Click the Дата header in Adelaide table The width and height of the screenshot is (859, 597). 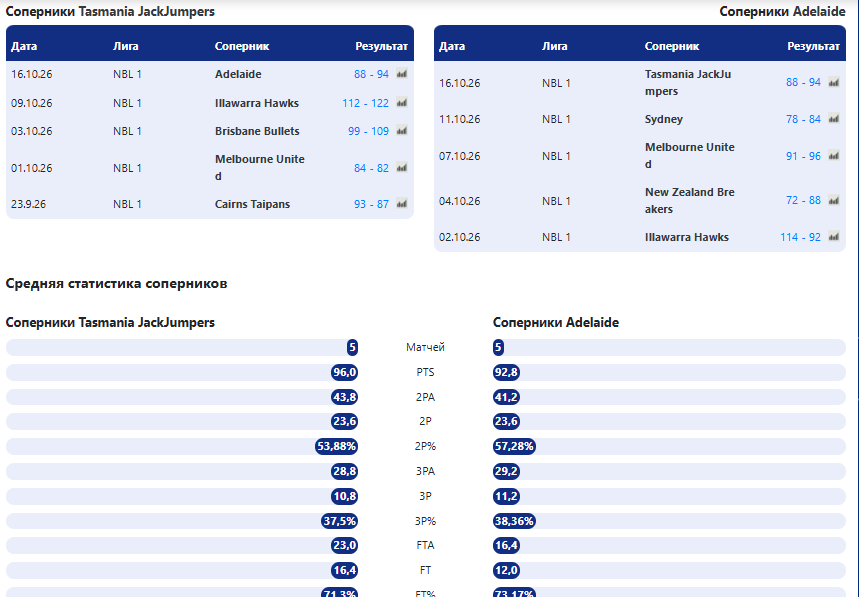452,46
